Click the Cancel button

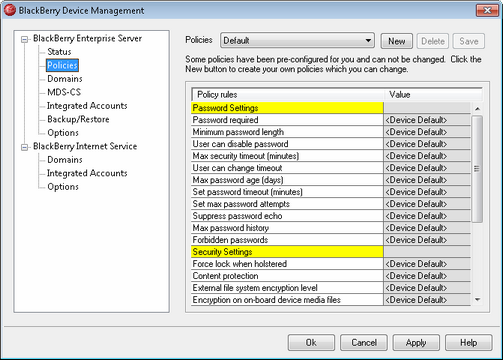pyautogui.click(x=364, y=343)
